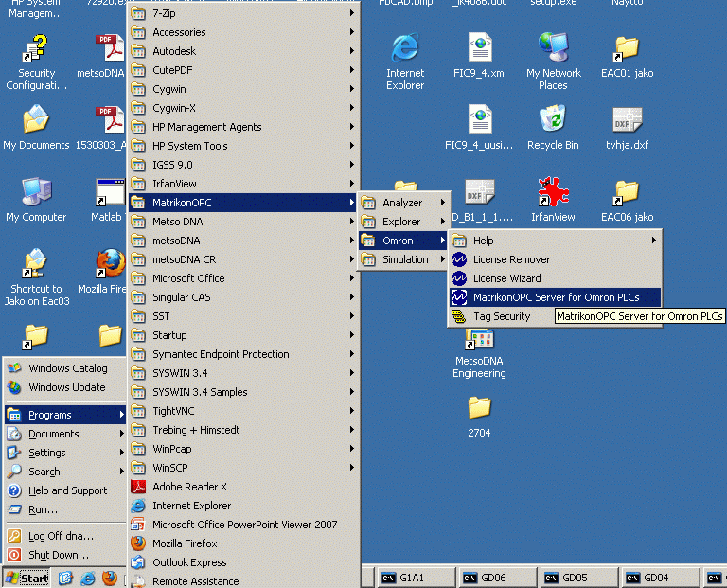The image size is (727, 588).
Task: Open My Network Places desktop icon
Action: click(x=553, y=48)
